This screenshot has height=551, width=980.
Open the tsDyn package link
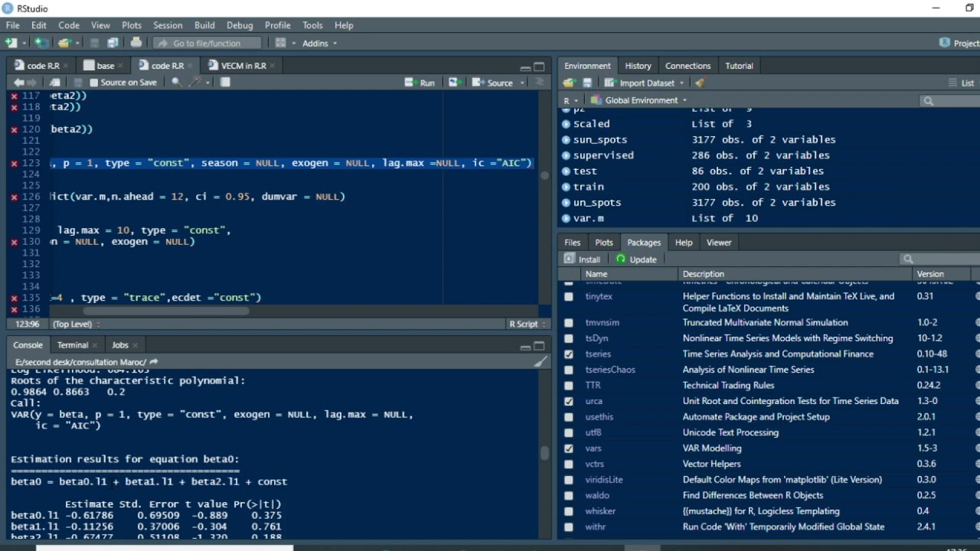pos(596,338)
